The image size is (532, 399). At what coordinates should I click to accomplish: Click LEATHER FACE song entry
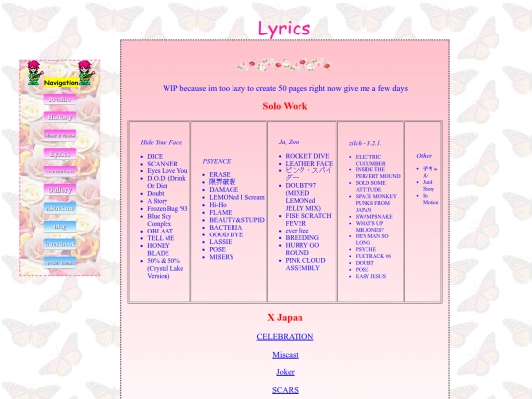click(309, 163)
